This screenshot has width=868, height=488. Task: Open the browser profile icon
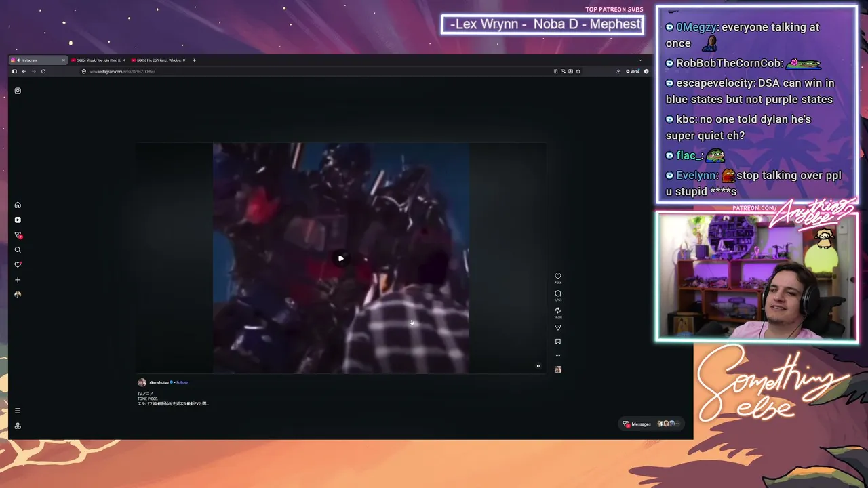tap(646, 71)
